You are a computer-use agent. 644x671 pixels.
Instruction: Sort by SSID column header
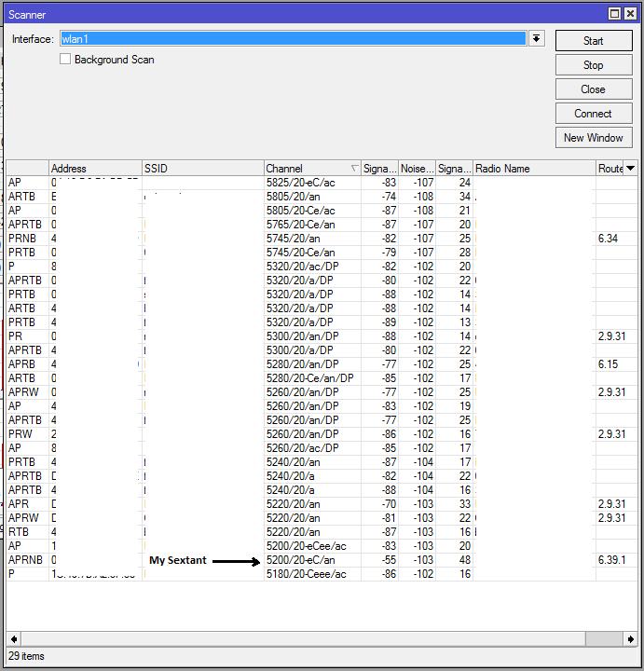pyautogui.click(x=203, y=169)
